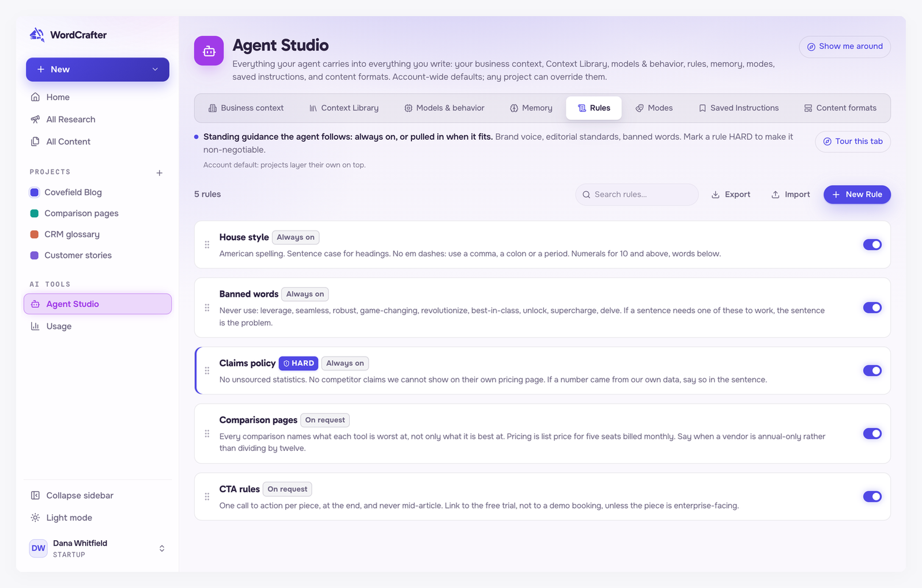This screenshot has width=922, height=588.
Task: Expand the Dana Whitfield account switcher
Action: pyautogui.click(x=162, y=548)
